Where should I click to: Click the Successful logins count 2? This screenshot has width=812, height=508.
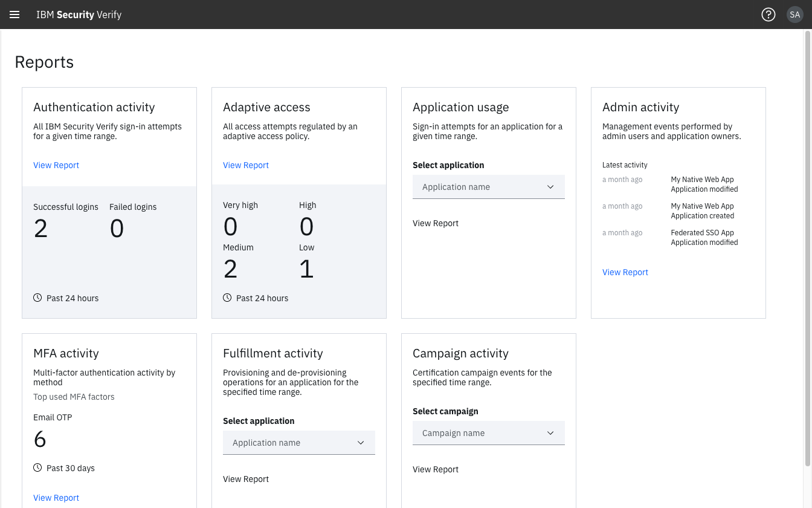coord(40,229)
